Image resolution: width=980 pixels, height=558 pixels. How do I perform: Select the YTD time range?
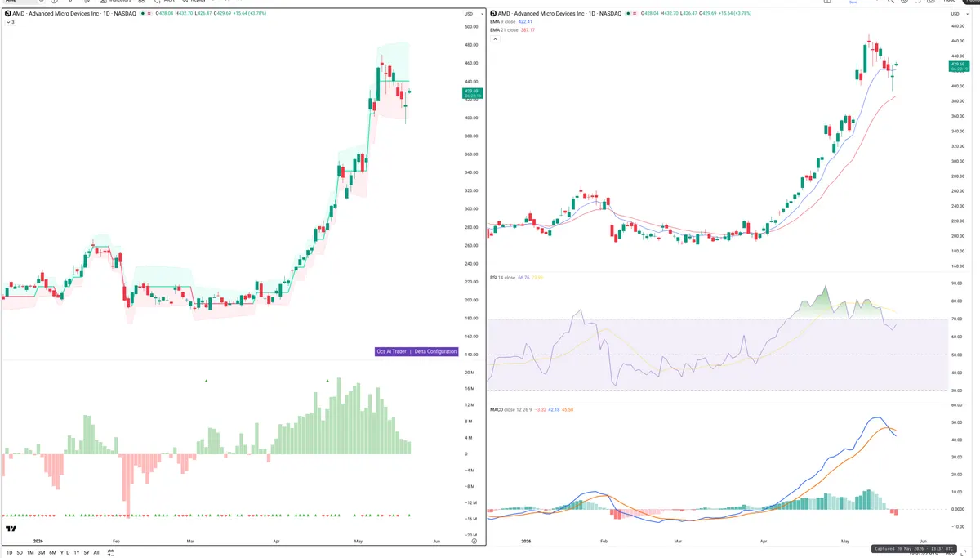point(65,553)
